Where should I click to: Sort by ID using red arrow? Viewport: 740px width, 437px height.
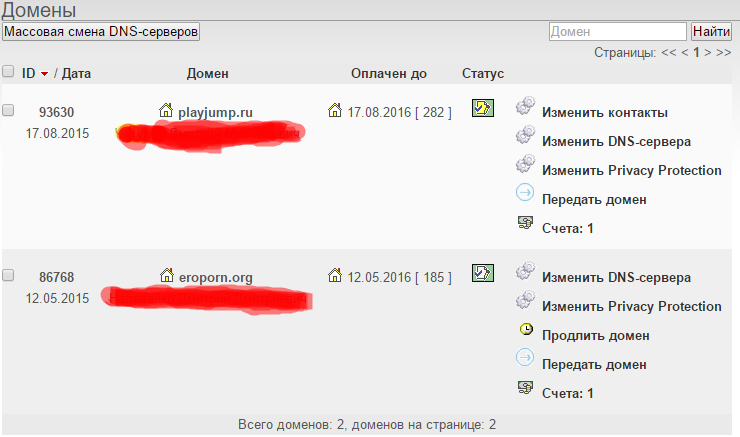click(44, 74)
